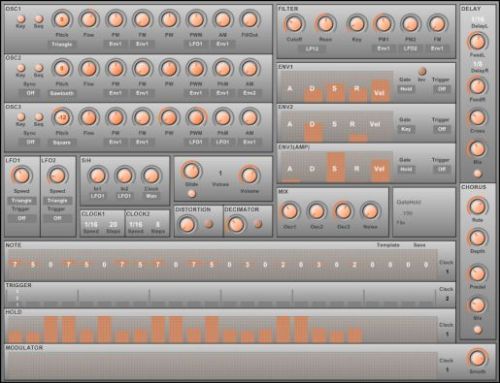500x383 pixels.
Task: Click the Filter Cutoff knob
Action: click(294, 24)
